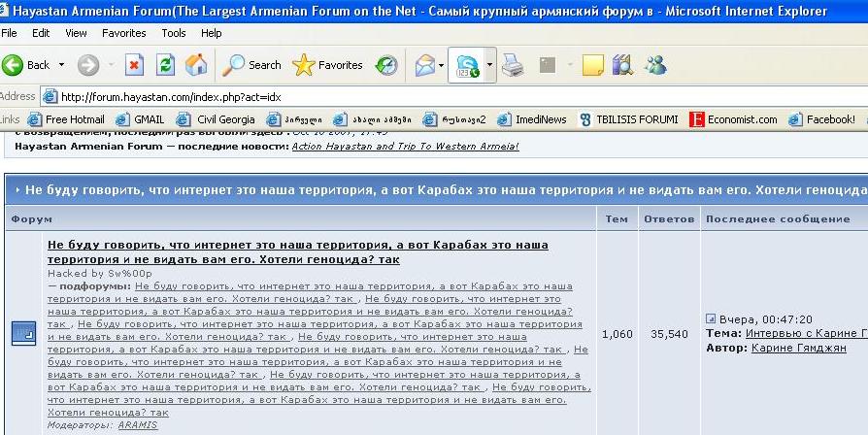
Task: Click the 35,540 replies count
Action: coord(669,334)
